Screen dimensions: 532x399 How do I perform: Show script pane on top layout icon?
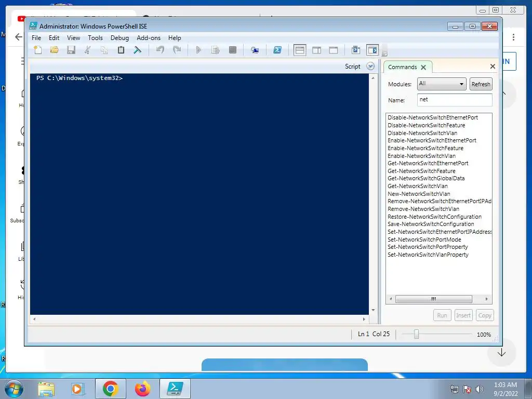(x=300, y=50)
